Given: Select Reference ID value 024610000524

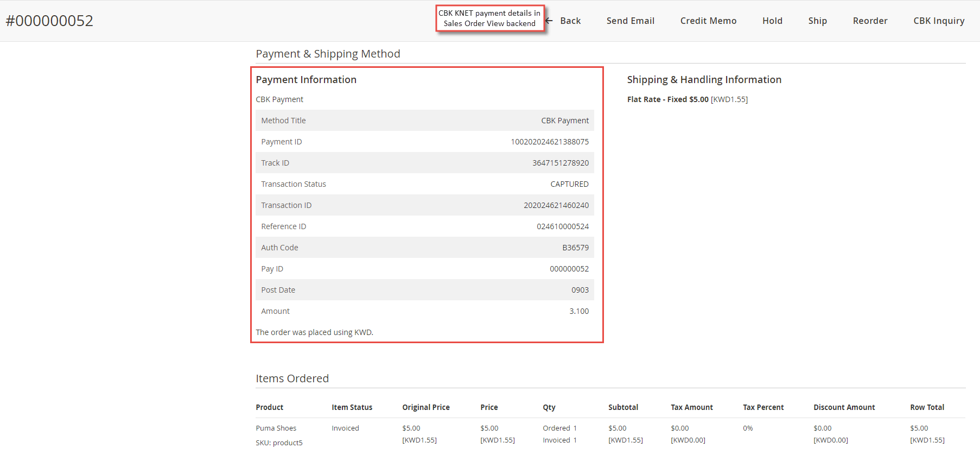Looking at the screenshot, I should (x=563, y=226).
